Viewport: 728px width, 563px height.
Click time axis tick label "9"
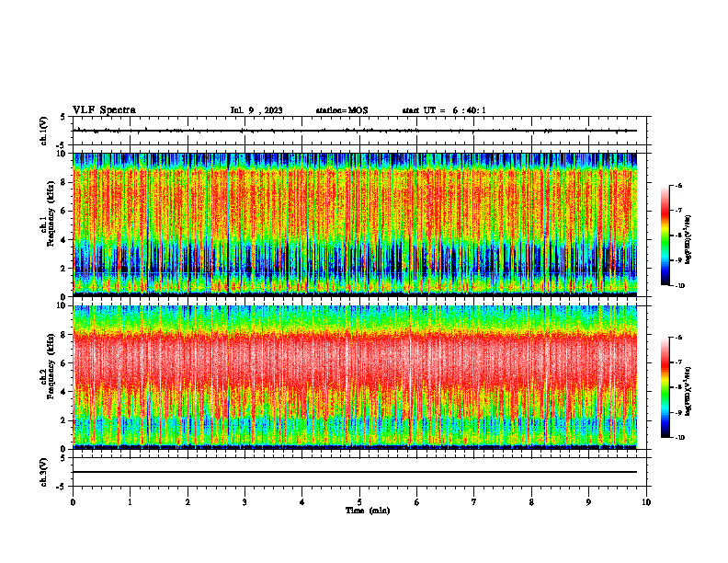588,502
